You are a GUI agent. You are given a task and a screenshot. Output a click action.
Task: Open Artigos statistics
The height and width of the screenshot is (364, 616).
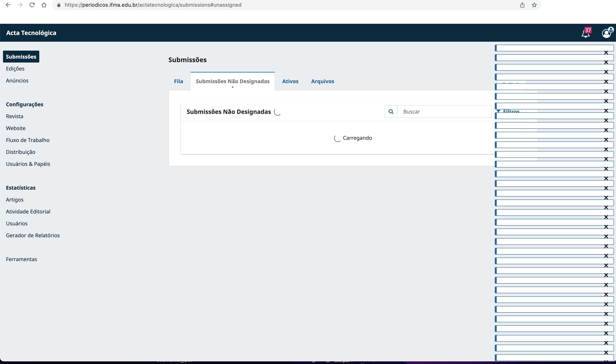[x=15, y=200]
